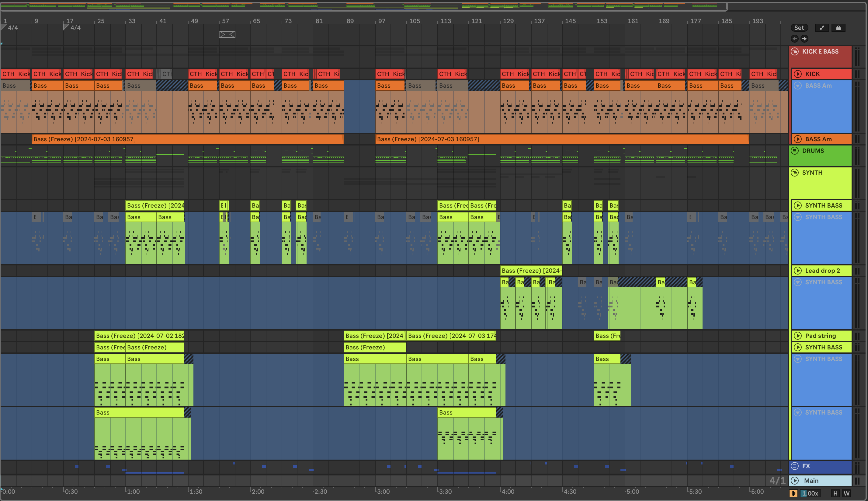This screenshot has width=868, height=501.
Task: Jump to the previous locator arrow
Action: 794,39
